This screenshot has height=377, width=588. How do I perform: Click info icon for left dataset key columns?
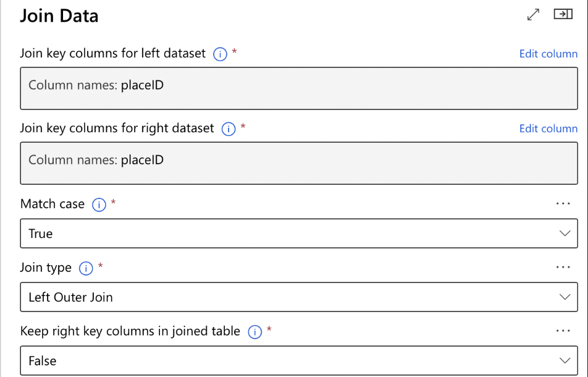pos(219,54)
